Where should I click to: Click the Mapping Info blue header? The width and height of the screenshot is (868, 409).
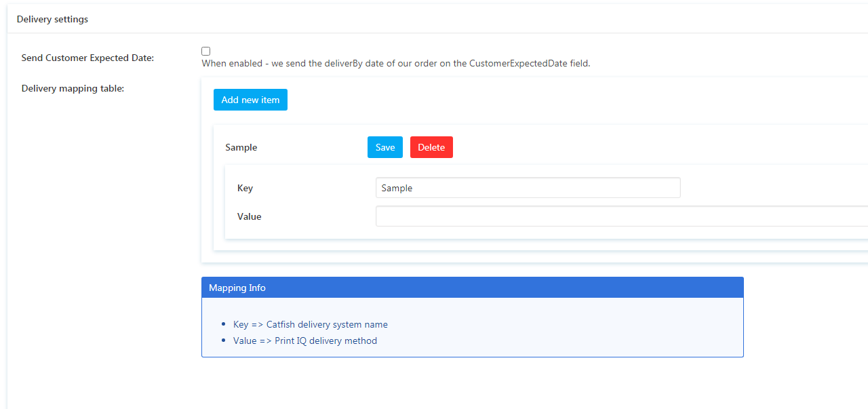pos(472,288)
